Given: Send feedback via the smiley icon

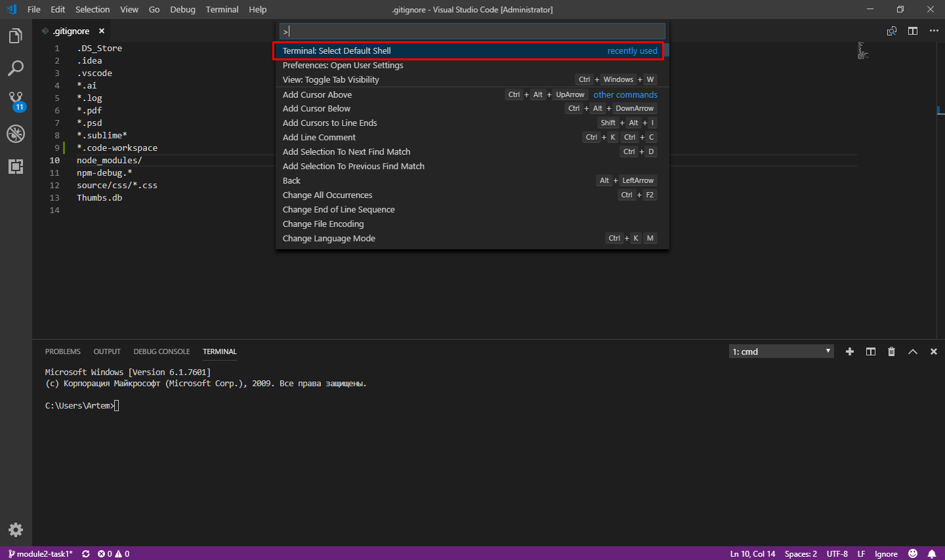Looking at the screenshot, I should point(912,553).
